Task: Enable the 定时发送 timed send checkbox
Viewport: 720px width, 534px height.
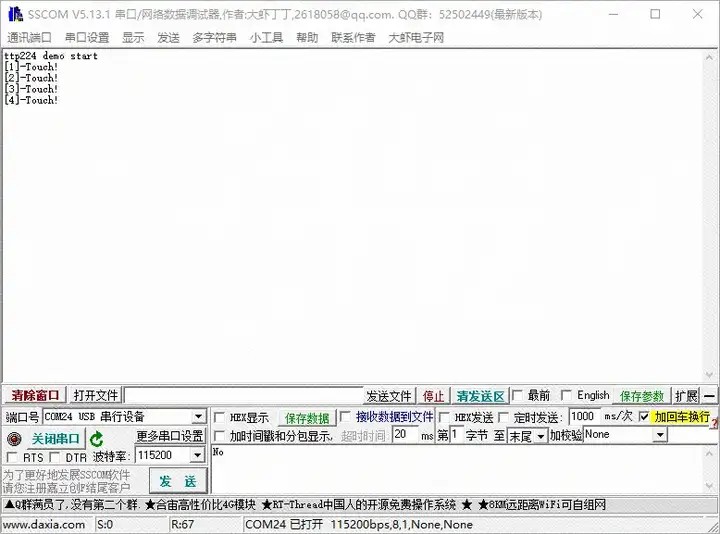Action: pos(505,417)
